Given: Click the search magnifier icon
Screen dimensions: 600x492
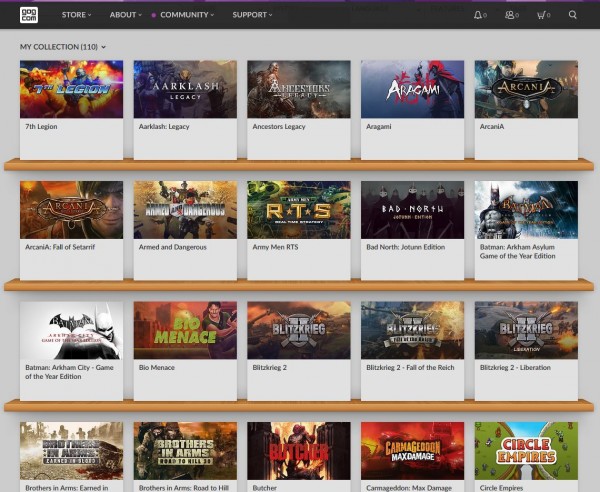Looking at the screenshot, I should pos(572,15).
